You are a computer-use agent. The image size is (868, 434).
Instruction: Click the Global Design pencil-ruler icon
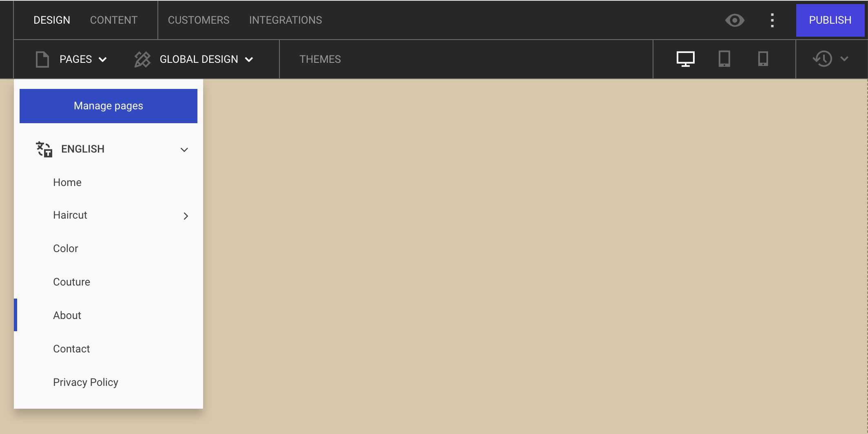[x=142, y=60]
